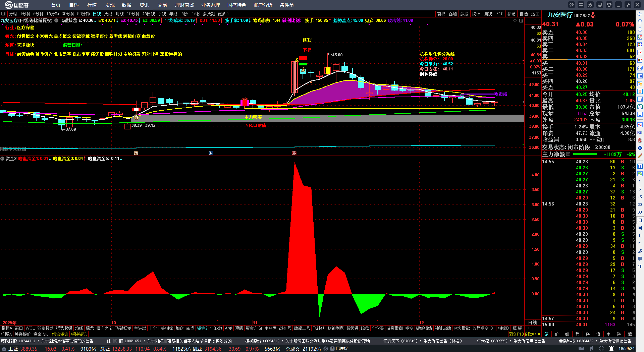Switch to the 综合资讯 tab
The height and width of the screenshot is (352, 644).
[x=60, y=334]
